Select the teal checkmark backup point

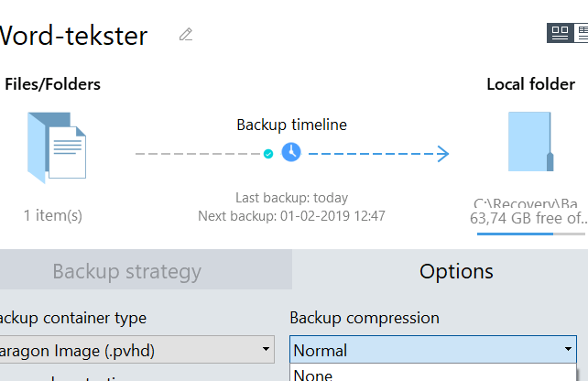(268, 154)
